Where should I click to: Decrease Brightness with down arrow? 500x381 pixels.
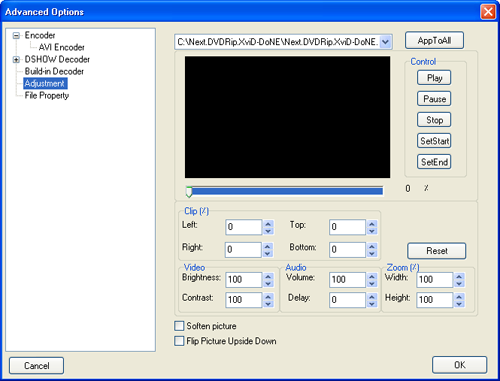[x=268, y=284]
